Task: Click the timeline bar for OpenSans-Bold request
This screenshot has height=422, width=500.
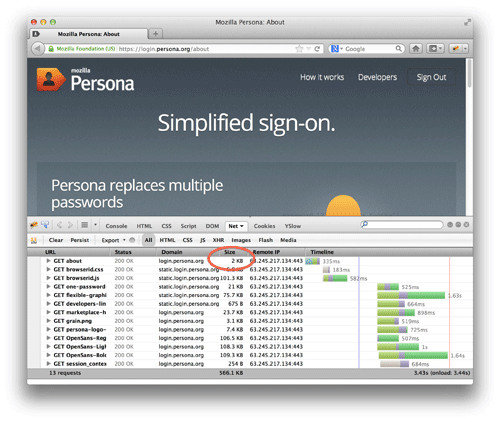Action: pos(413,355)
